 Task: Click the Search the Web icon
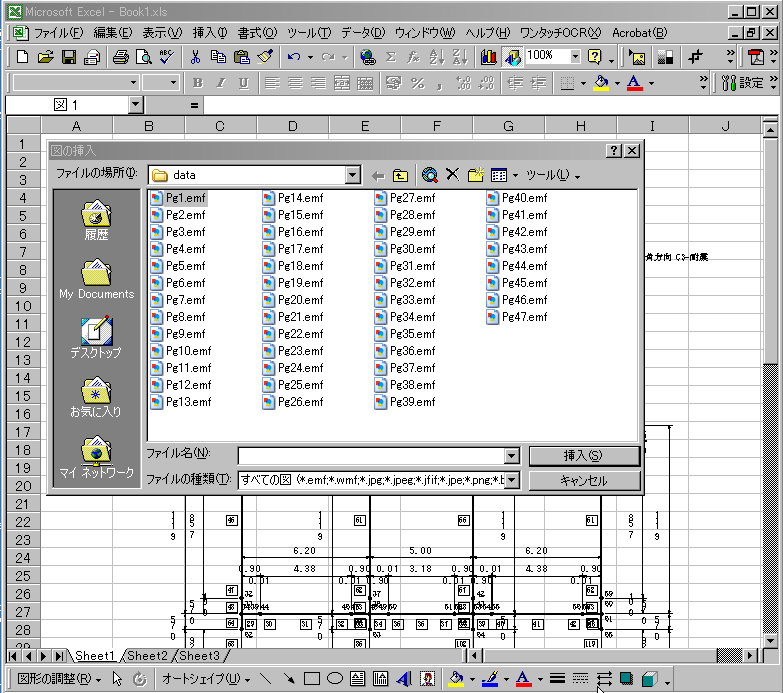[430, 175]
